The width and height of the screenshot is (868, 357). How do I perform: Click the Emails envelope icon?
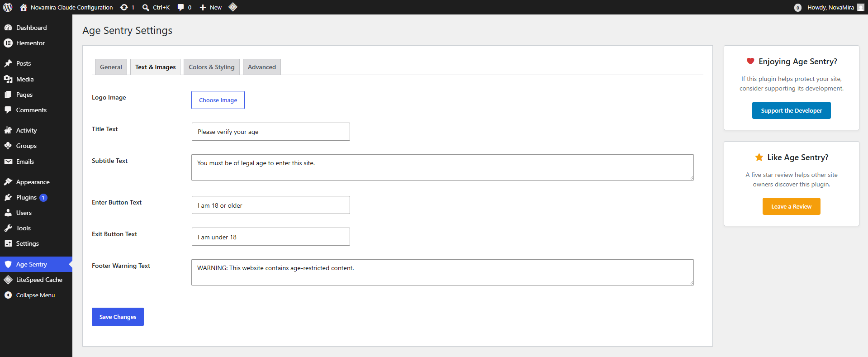pyautogui.click(x=8, y=162)
